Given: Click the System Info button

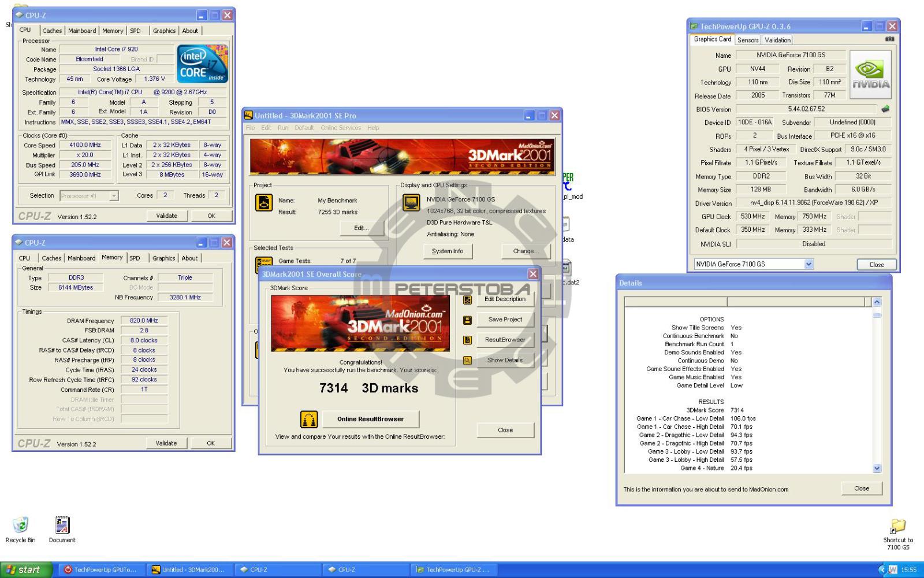Looking at the screenshot, I should pos(448,251).
